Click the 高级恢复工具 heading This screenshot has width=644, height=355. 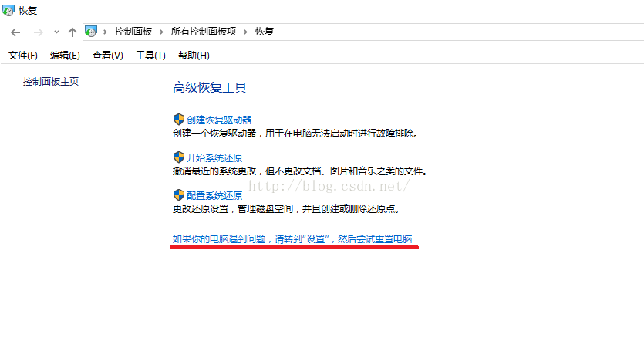210,87
